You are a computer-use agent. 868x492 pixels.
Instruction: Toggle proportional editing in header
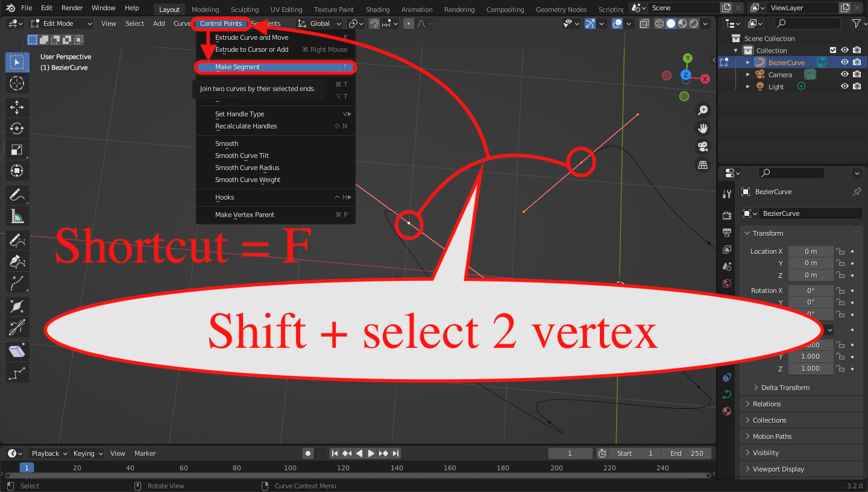tap(409, 24)
